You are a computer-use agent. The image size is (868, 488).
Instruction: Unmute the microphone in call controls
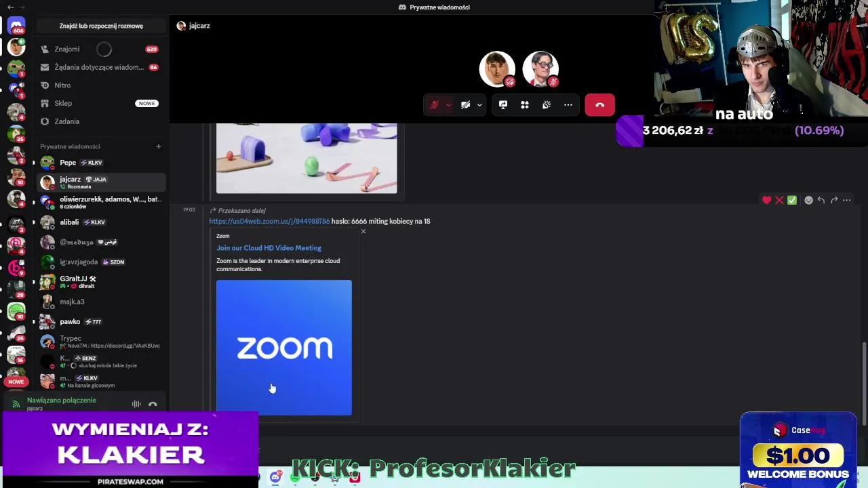tap(435, 105)
